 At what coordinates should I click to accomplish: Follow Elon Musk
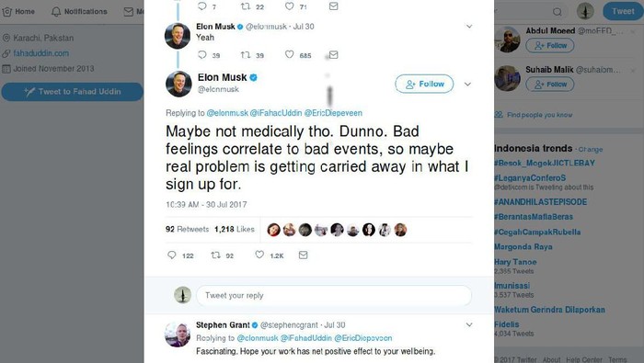tap(424, 84)
